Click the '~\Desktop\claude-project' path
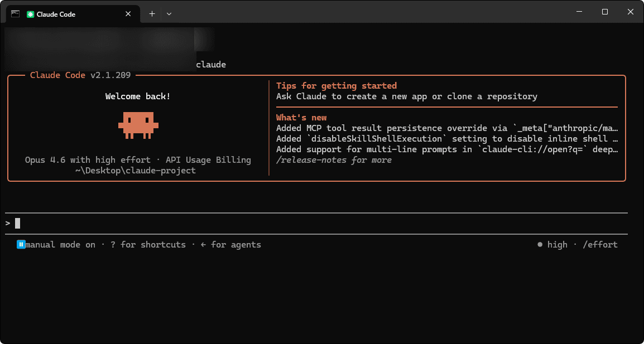The height and width of the screenshot is (344, 644). pyautogui.click(x=136, y=171)
